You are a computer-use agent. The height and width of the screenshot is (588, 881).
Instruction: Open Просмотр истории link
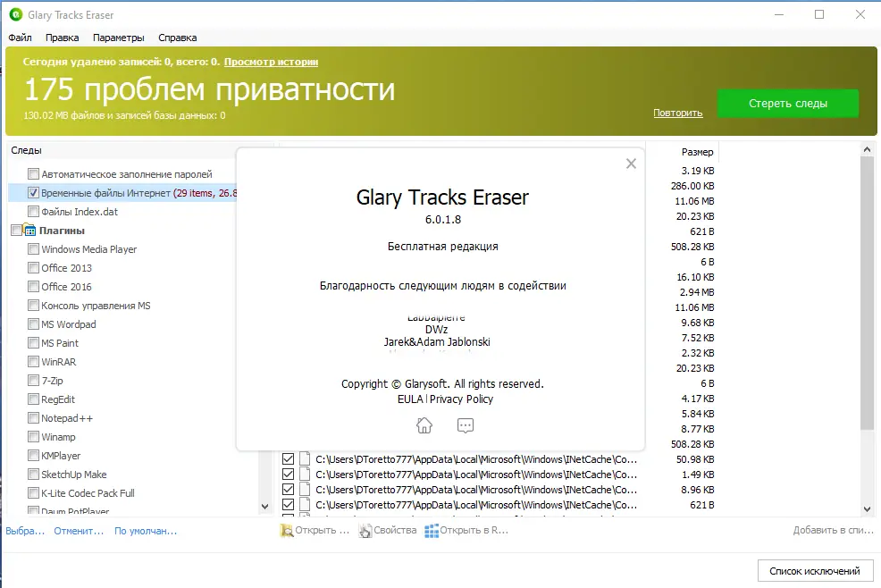271,62
